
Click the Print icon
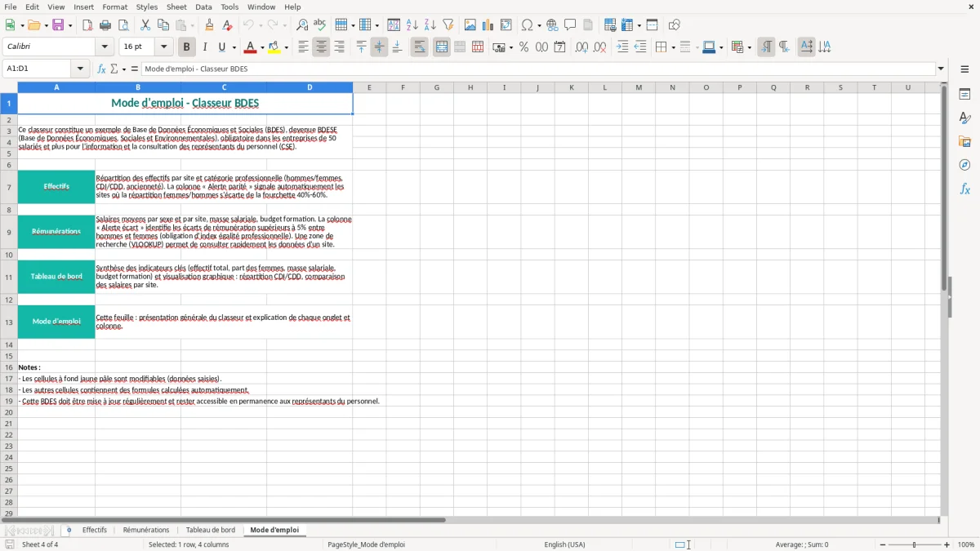coord(105,25)
